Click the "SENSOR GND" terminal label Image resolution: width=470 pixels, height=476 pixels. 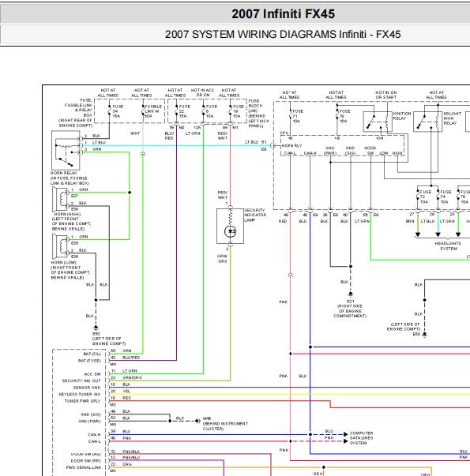(x=87, y=388)
